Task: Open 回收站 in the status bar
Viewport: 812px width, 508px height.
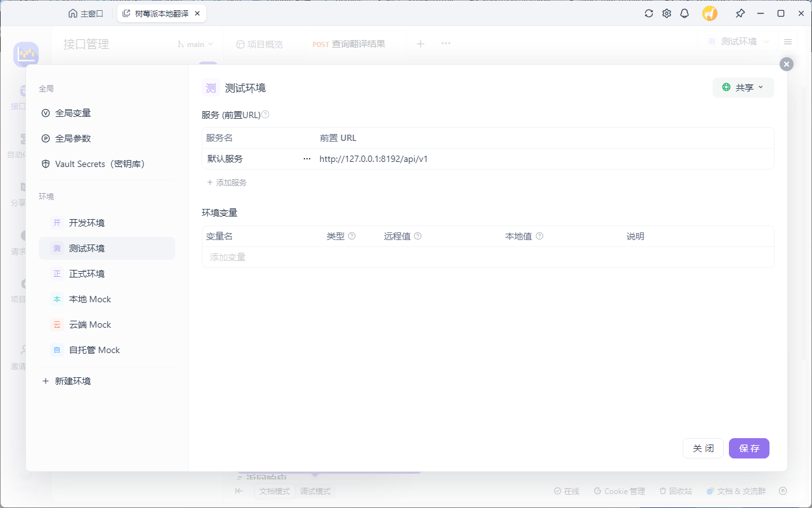Action: pyautogui.click(x=676, y=491)
